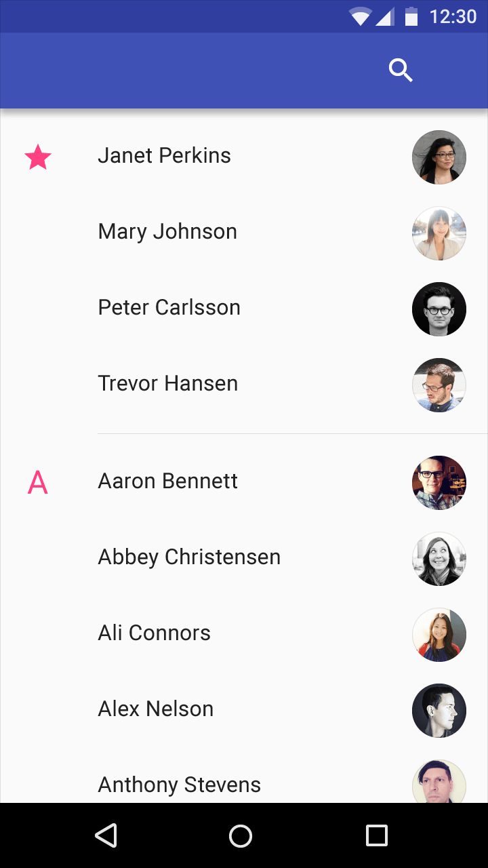
Task: Tap the Android back navigation button
Action: [106, 835]
